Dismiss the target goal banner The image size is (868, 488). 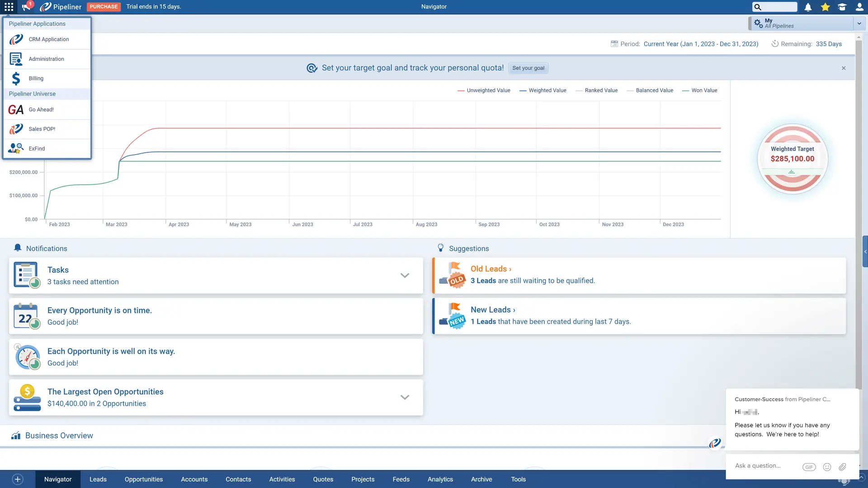pyautogui.click(x=844, y=68)
